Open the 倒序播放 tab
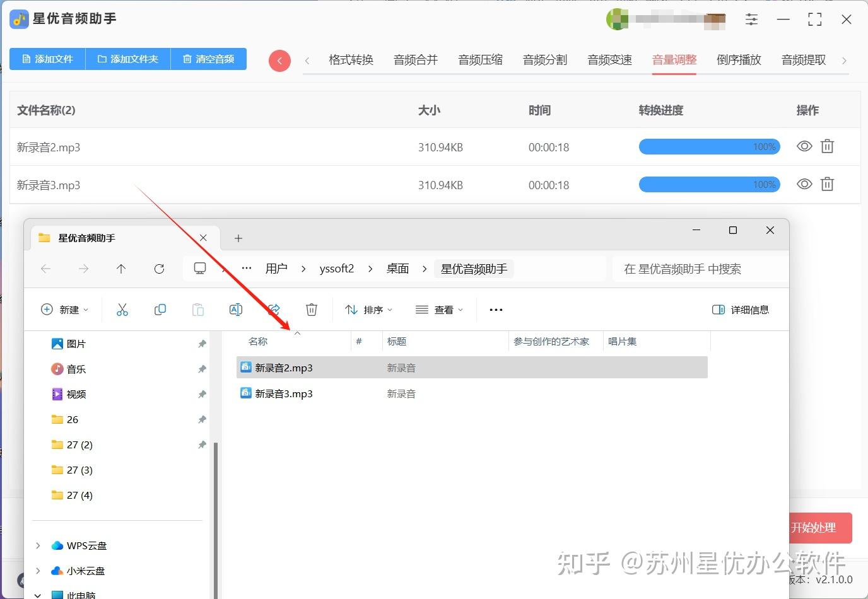This screenshot has height=599, width=868. coord(739,60)
